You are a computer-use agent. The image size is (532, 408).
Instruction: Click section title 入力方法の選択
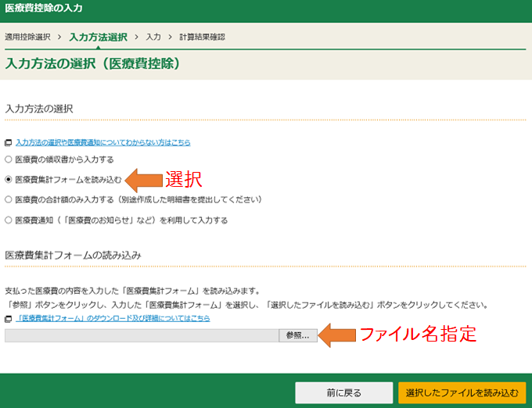click(x=39, y=109)
